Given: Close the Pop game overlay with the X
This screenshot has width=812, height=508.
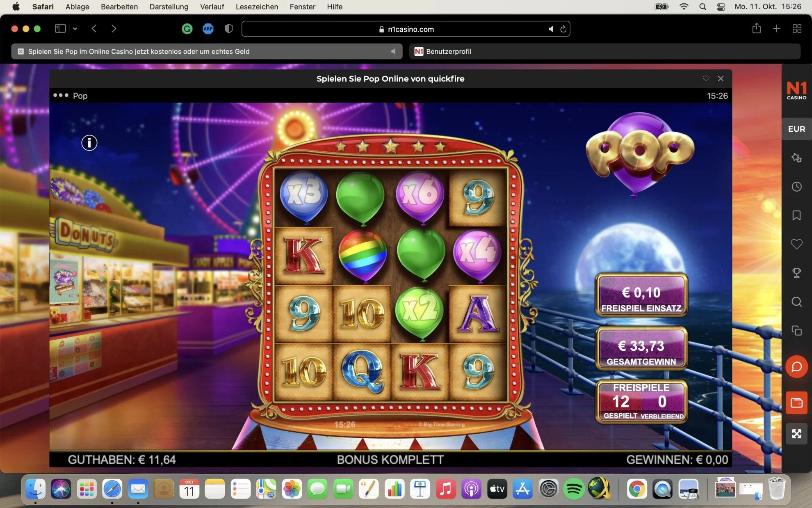Looking at the screenshot, I should 721,78.
